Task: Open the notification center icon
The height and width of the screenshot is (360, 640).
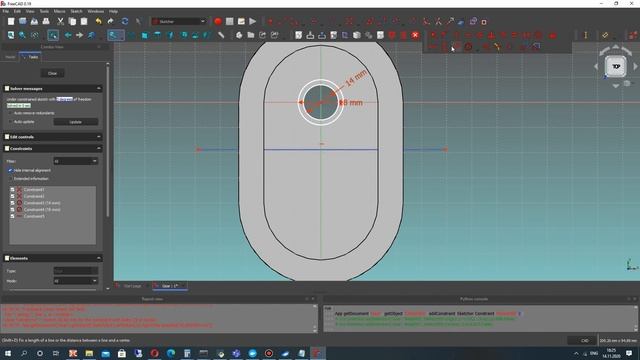Action: 629,353
